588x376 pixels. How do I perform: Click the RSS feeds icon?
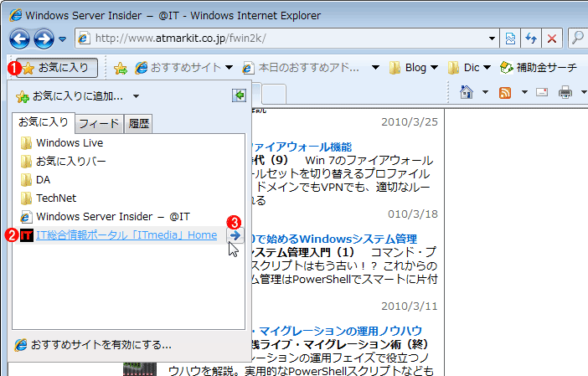click(x=505, y=92)
